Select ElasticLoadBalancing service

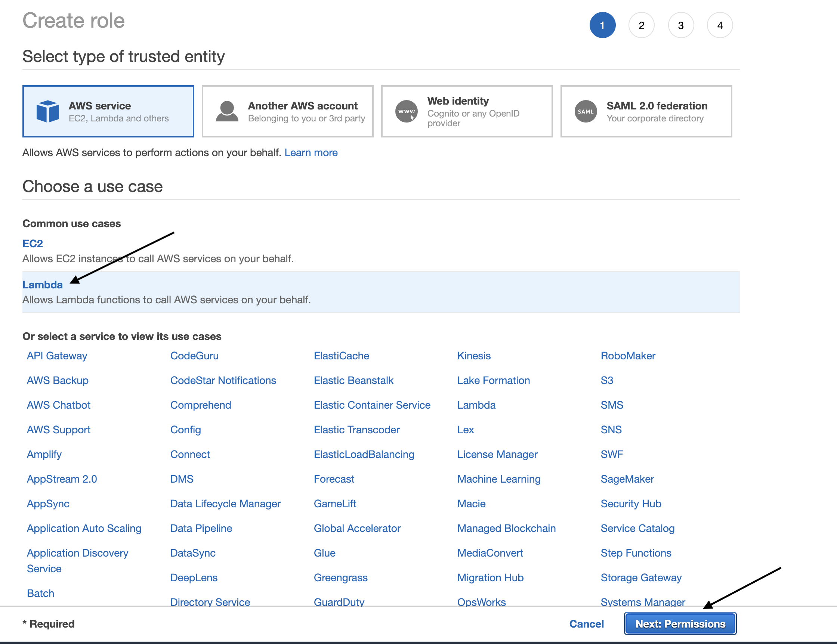coord(364,454)
